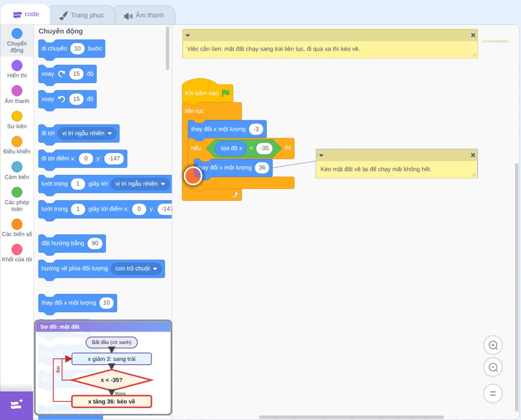
Task: Reset workspace zoom with the equals button
Action: 493,394
